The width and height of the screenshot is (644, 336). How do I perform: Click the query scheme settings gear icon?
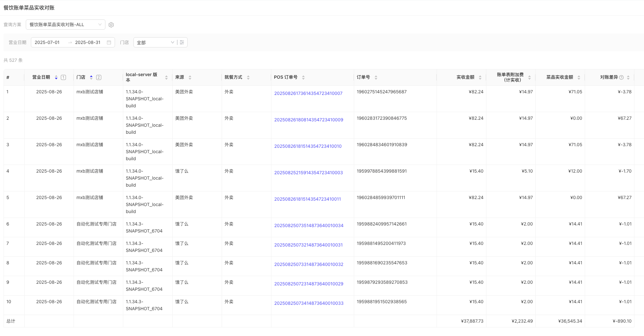(111, 25)
